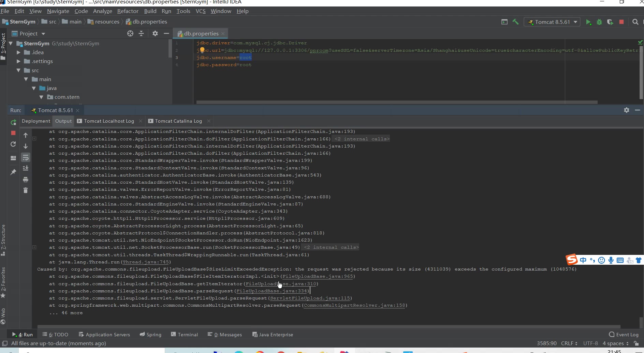Click the up-stack-trace arrow icon

click(x=26, y=135)
